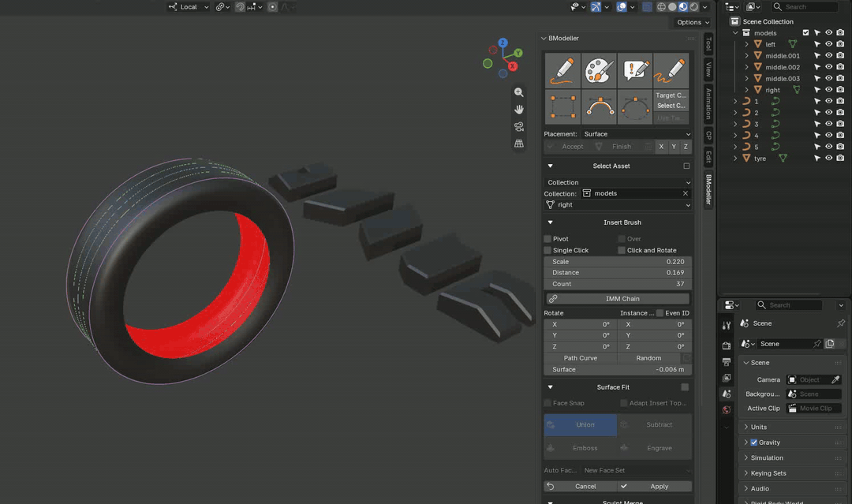Switch to the View sidebar tab
852x504 pixels.
pos(708,69)
